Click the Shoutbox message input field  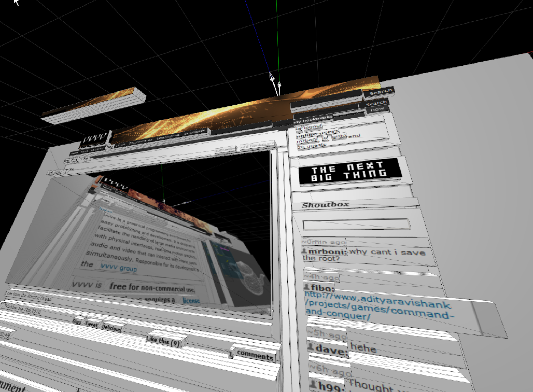pyautogui.click(x=355, y=225)
